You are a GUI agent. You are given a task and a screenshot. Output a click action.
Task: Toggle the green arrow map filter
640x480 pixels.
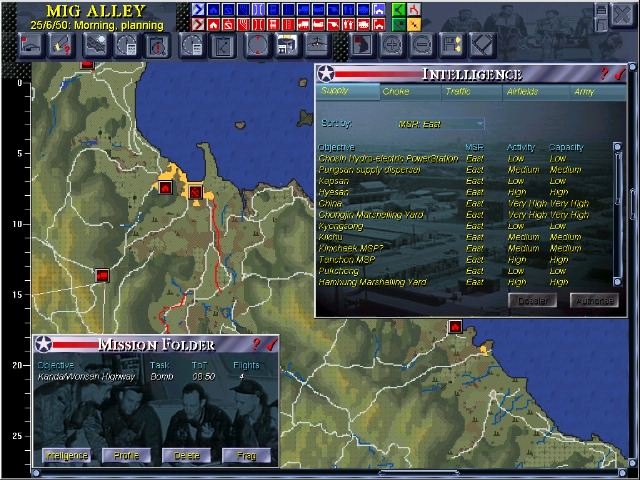[398, 10]
